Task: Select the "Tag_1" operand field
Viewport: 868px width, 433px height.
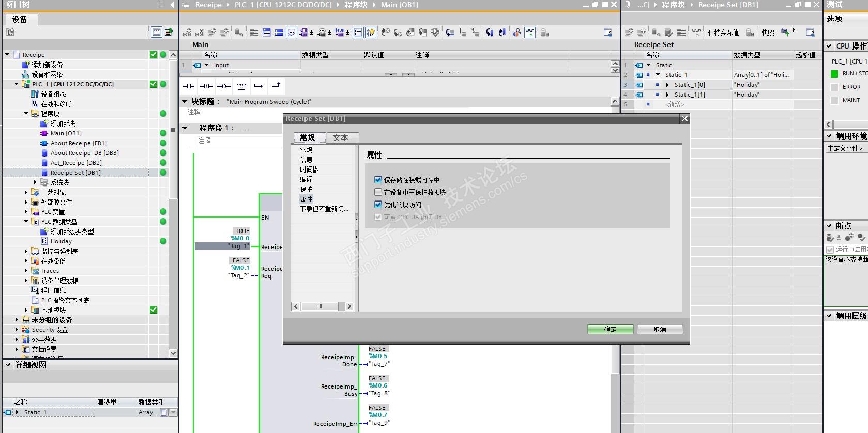Action: (x=222, y=246)
